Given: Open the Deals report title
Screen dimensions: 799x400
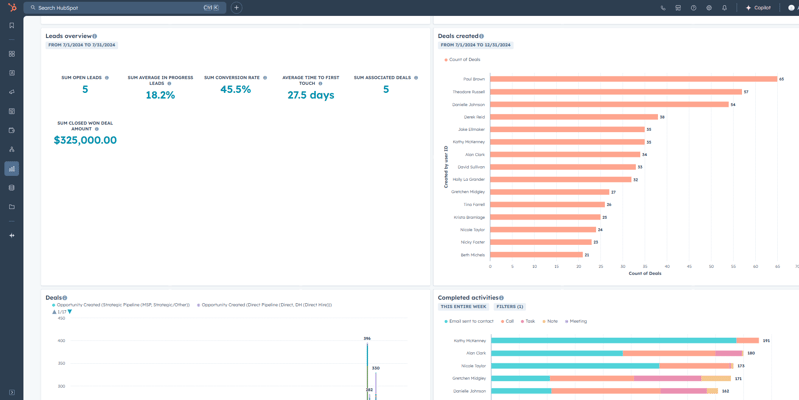Looking at the screenshot, I should [x=54, y=298].
